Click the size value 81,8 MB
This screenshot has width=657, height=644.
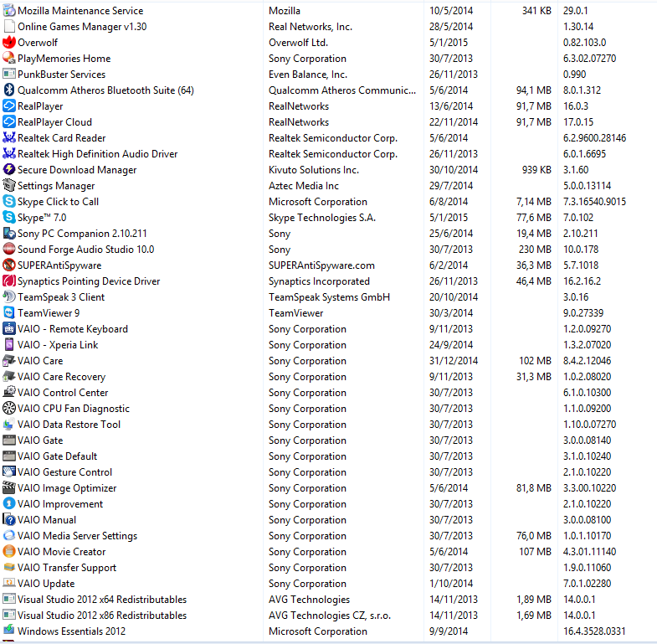click(x=533, y=488)
